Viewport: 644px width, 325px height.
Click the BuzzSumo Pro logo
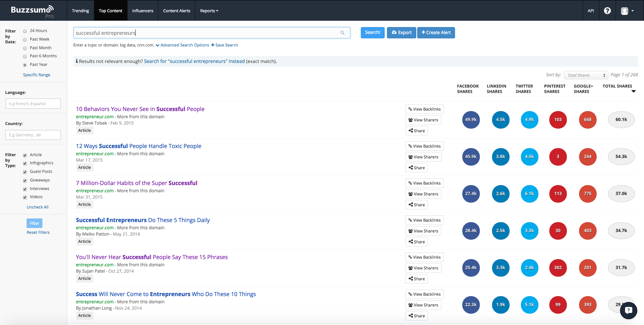[32, 12]
